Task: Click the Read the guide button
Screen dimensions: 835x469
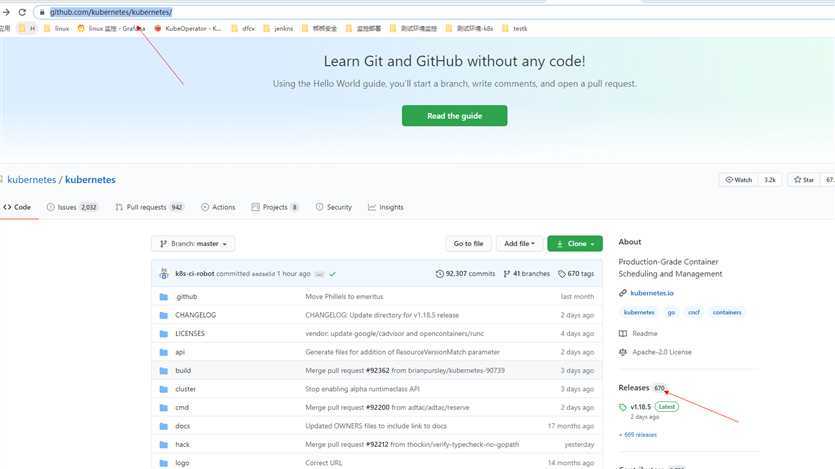Action: [x=454, y=116]
